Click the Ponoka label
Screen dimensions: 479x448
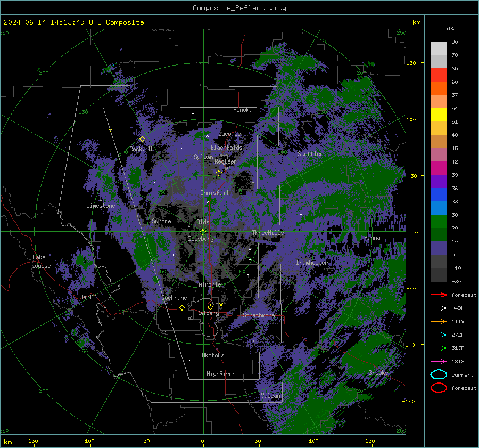point(243,110)
